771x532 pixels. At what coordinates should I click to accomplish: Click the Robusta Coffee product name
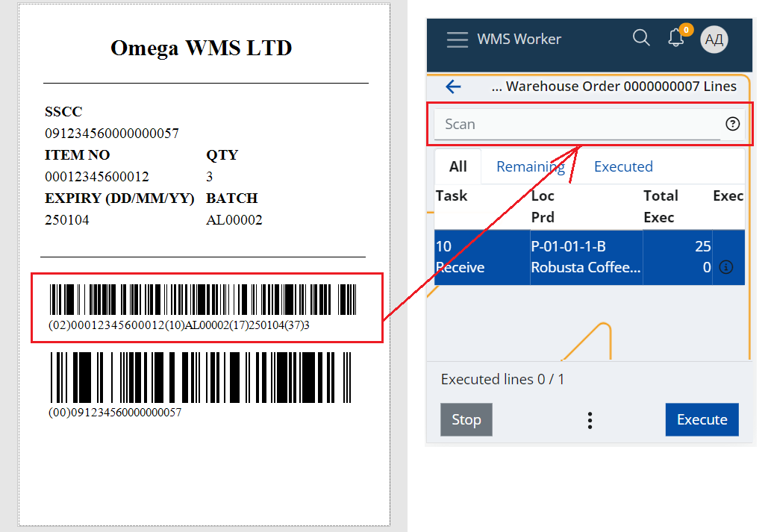point(586,267)
